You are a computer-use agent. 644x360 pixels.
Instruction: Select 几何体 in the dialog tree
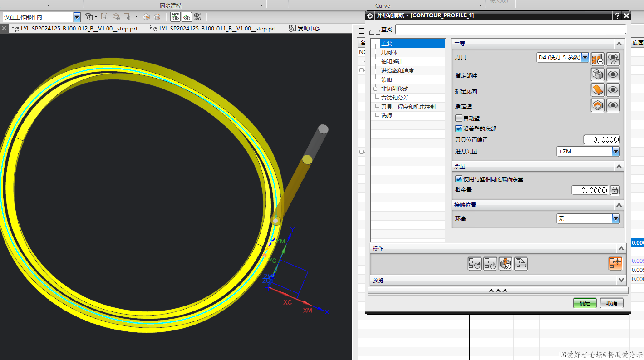(x=389, y=53)
